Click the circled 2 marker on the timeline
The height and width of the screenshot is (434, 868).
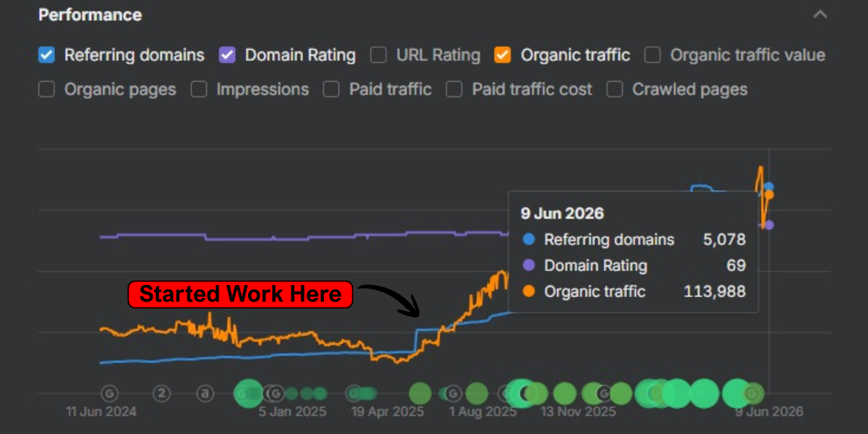click(162, 393)
